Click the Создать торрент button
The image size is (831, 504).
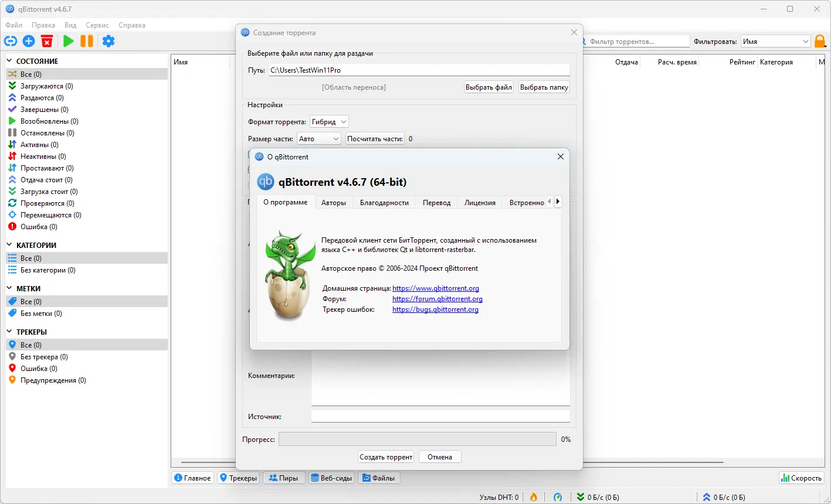pos(386,457)
